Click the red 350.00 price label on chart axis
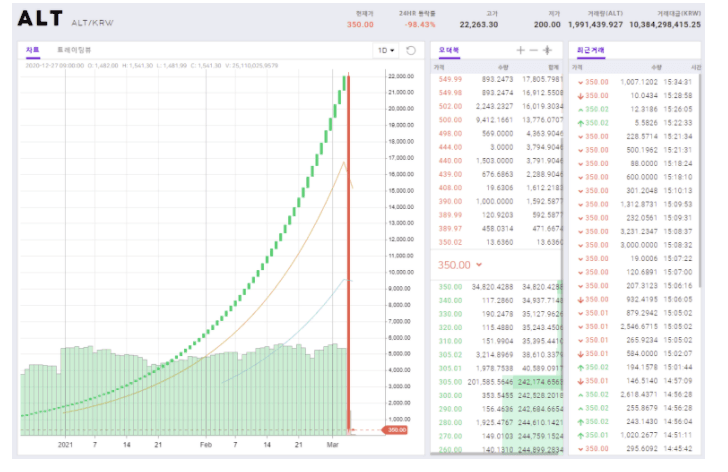The image size is (728, 472). [x=396, y=430]
